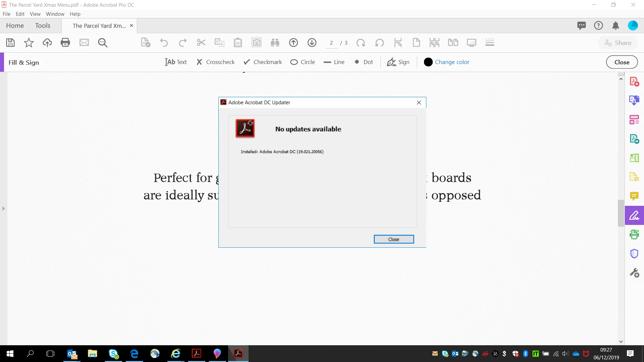The image size is (644, 362).
Task: Close the Fill & Sign toolbar
Action: (622, 62)
